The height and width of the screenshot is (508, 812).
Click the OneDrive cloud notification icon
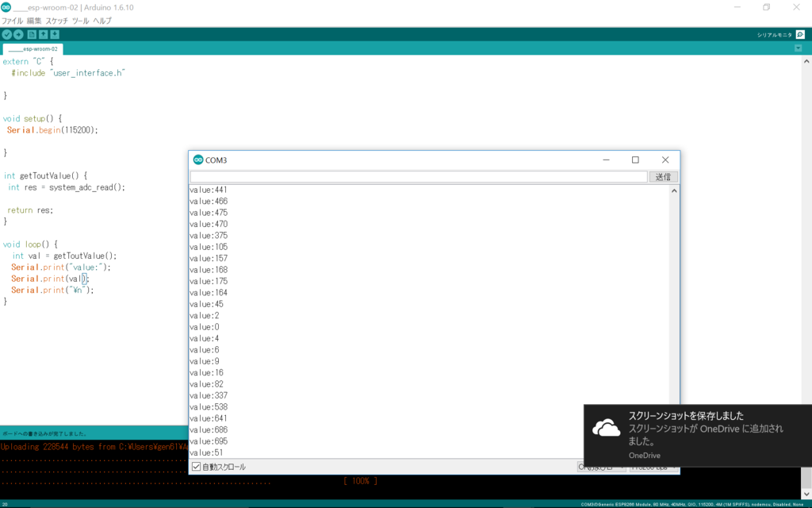607,428
